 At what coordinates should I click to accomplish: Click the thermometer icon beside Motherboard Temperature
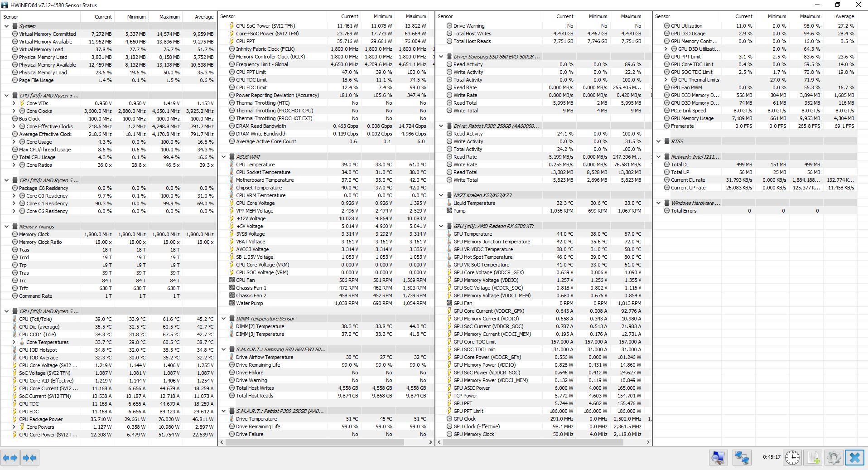coord(232,180)
